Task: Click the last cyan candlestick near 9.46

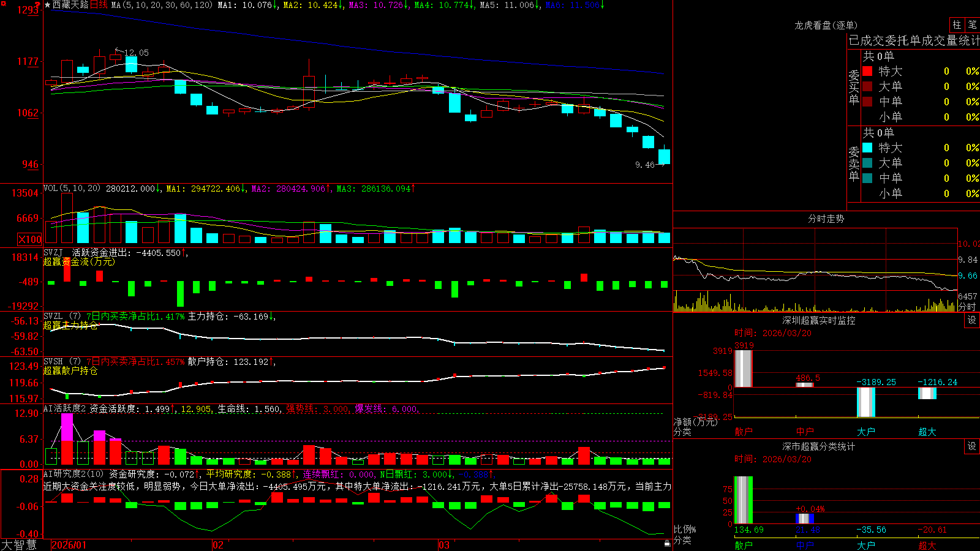Action: coord(664,156)
